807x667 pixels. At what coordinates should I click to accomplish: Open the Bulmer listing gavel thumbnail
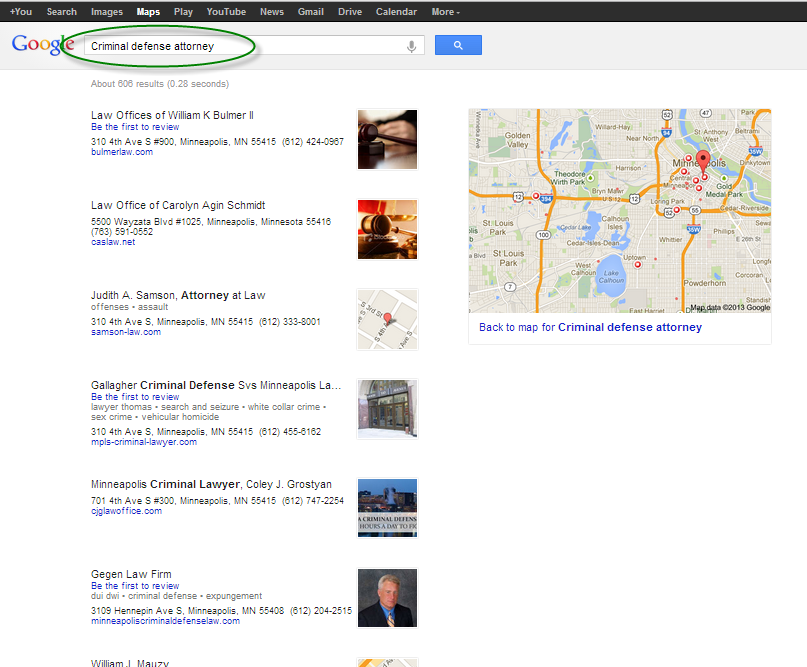(x=388, y=139)
